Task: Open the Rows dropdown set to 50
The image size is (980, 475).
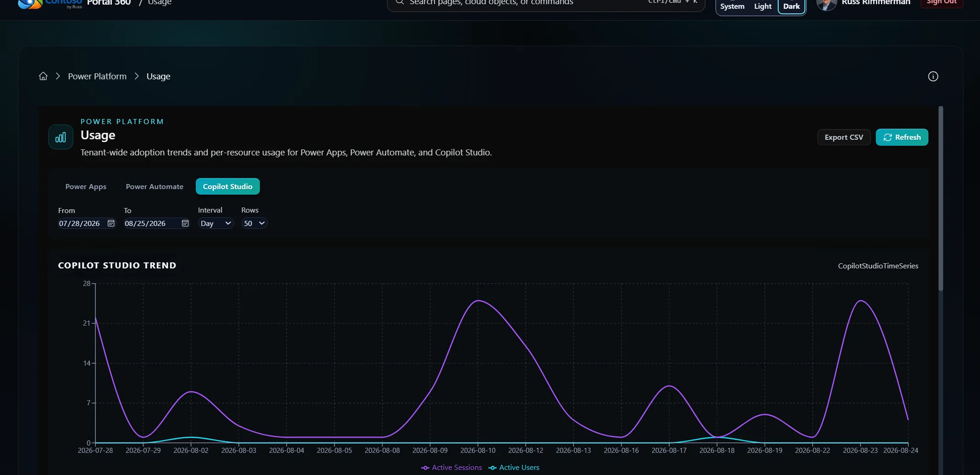Action: coord(254,223)
